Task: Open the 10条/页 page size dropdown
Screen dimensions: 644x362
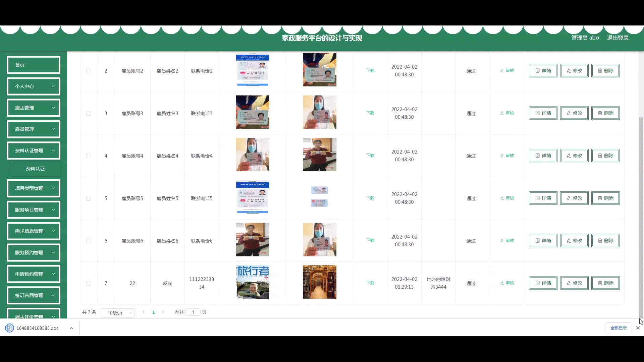Action: (118, 313)
